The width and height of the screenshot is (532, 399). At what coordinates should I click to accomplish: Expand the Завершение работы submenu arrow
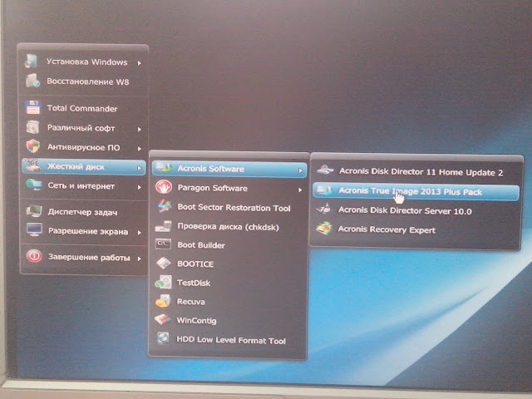click(x=139, y=259)
